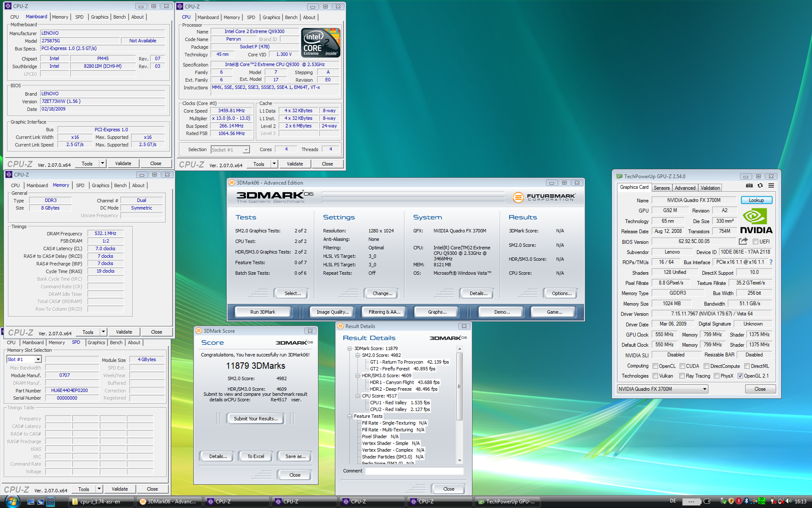Click the Result Details dialog title icon
Screen dimensions: 812x508
pyautogui.click(x=340, y=326)
